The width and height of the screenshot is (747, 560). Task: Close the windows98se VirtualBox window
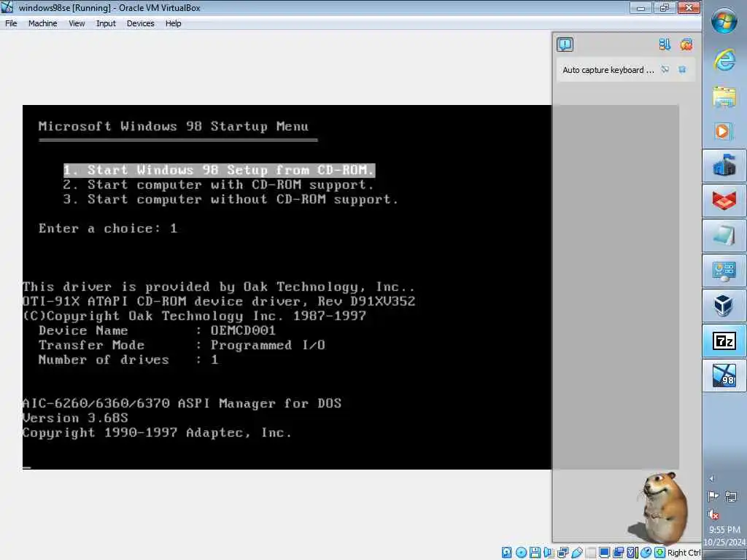(689, 7)
